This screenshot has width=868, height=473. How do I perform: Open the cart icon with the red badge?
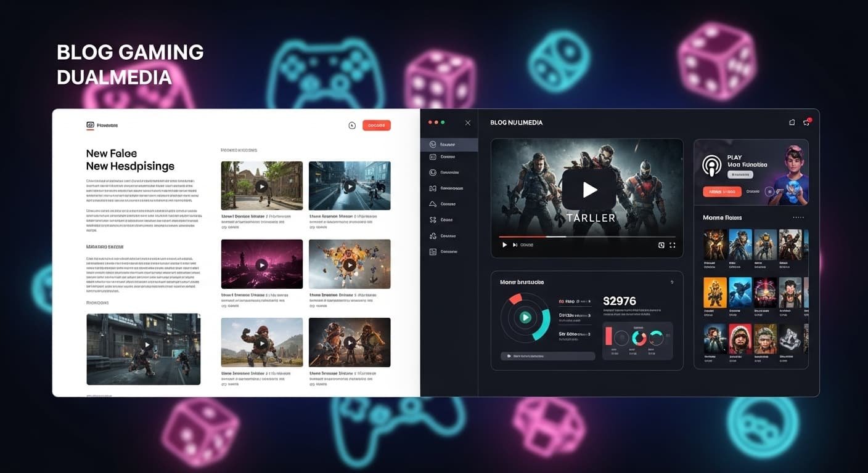click(806, 123)
